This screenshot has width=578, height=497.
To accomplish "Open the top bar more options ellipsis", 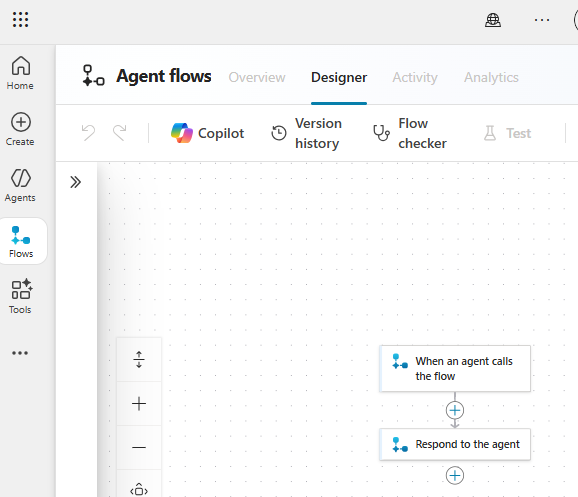I will point(542,20).
